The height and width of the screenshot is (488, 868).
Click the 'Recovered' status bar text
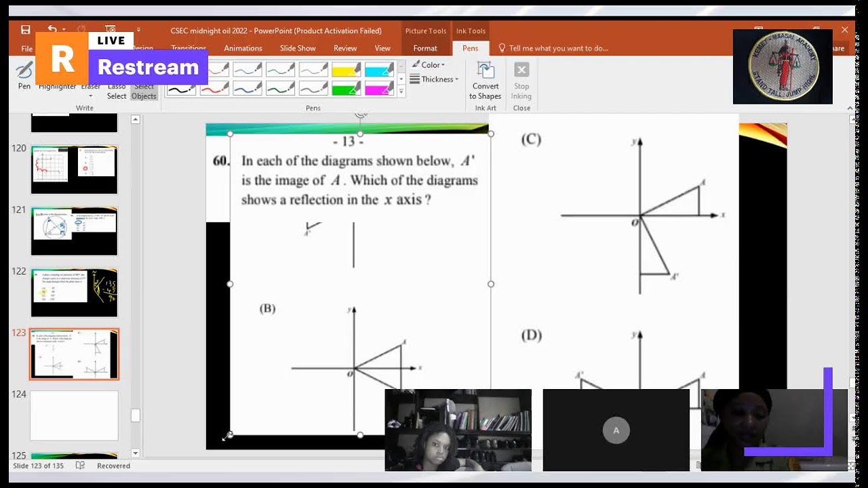click(x=113, y=466)
